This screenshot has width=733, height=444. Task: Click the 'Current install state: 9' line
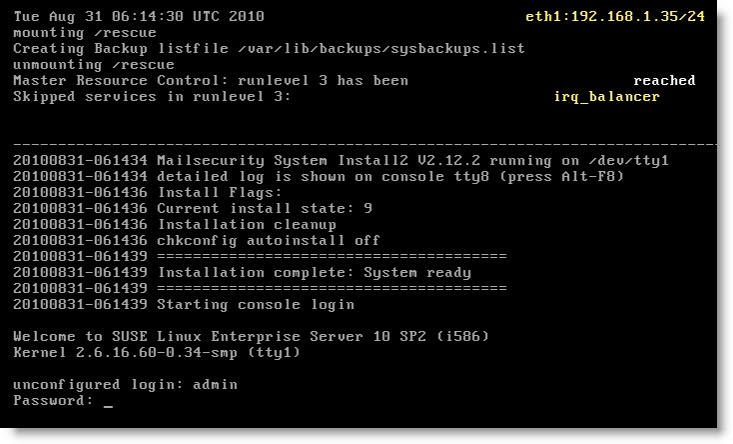pyautogui.click(x=192, y=208)
